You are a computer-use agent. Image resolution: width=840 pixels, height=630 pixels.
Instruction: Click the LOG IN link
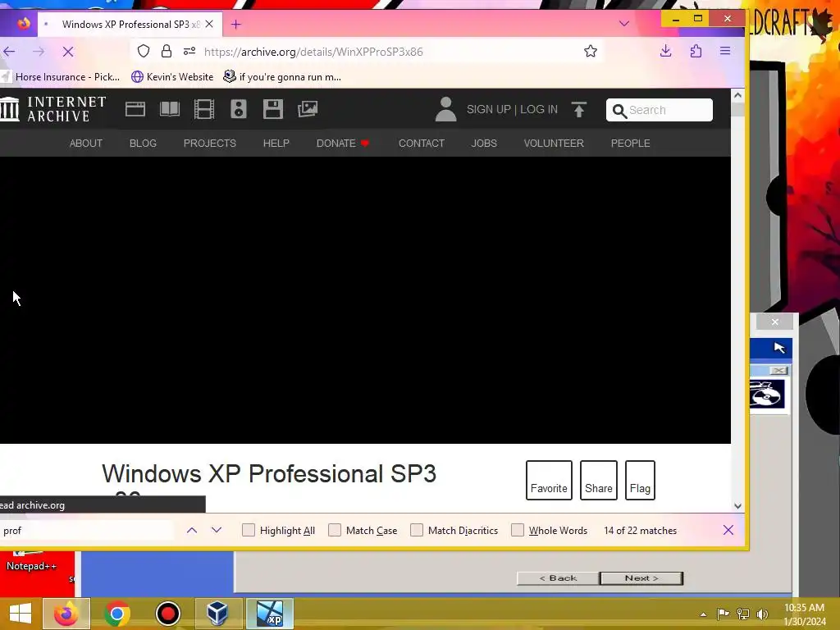point(538,109)
